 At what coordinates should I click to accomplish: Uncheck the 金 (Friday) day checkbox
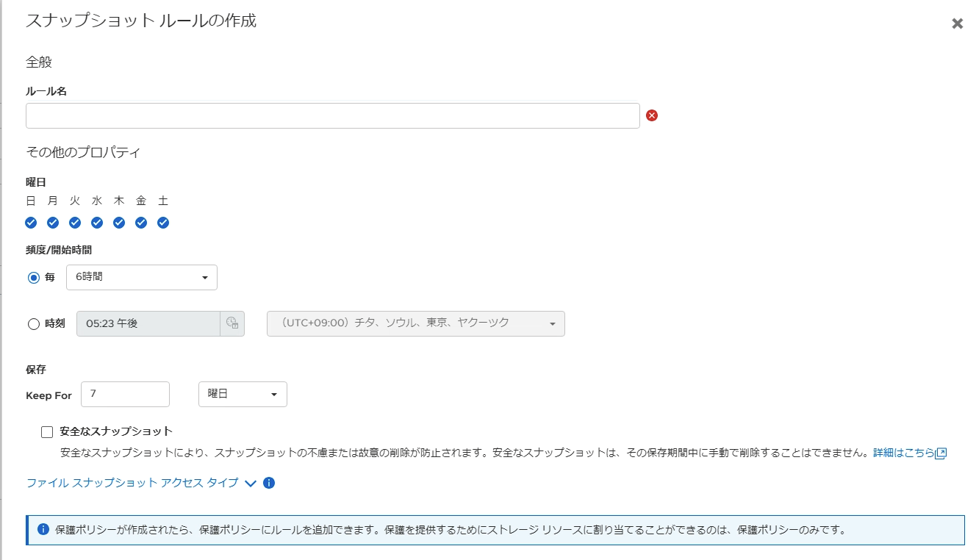point(141,222)
